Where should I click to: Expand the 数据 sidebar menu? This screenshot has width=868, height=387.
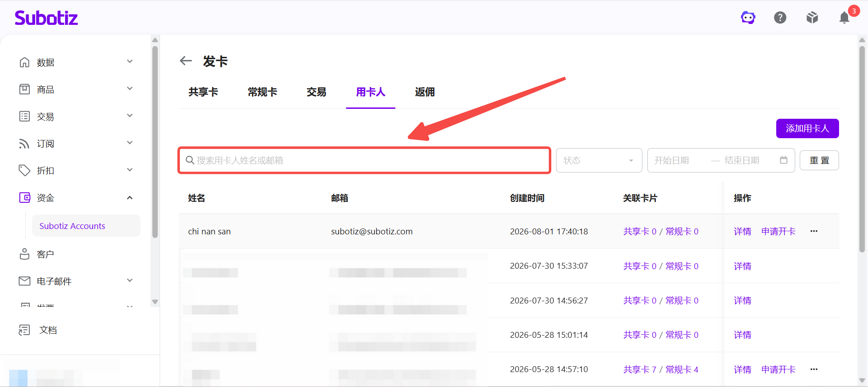coord(130,61)
